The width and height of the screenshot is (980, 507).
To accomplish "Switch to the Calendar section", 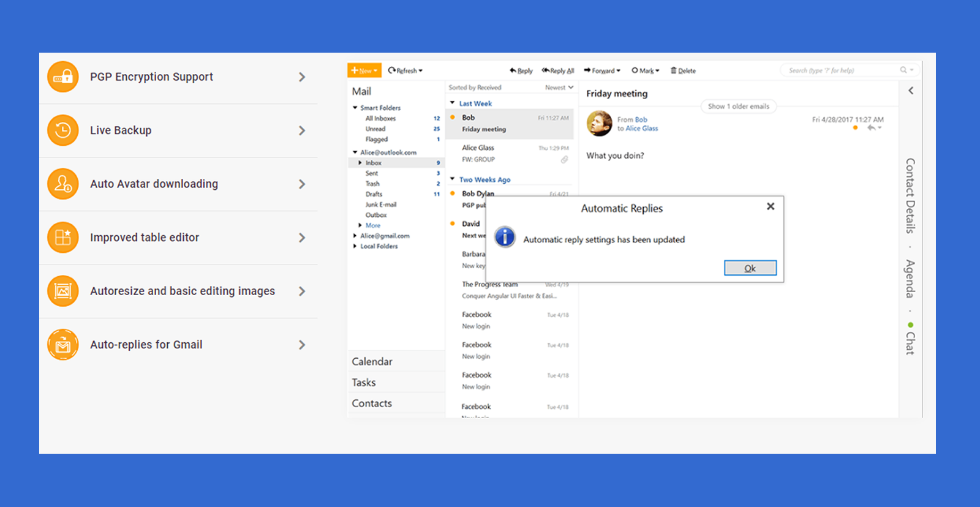I will (x=372, y=361).
